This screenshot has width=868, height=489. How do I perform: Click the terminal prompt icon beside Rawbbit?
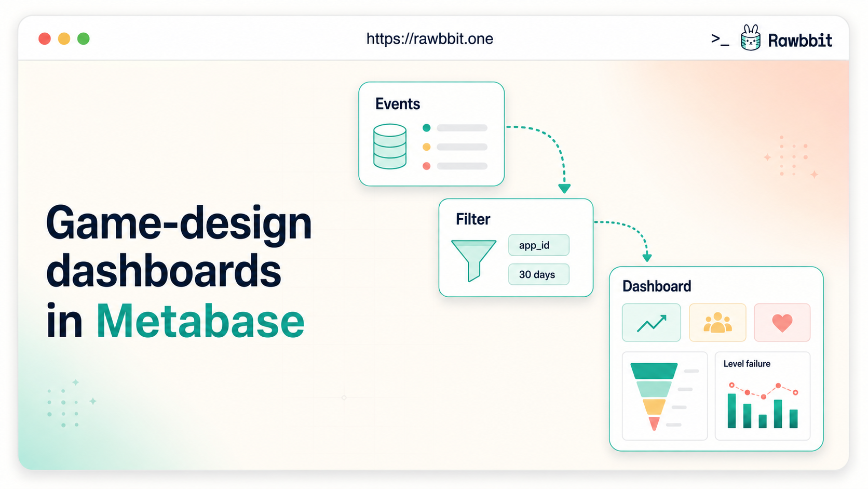coord(720,39)
